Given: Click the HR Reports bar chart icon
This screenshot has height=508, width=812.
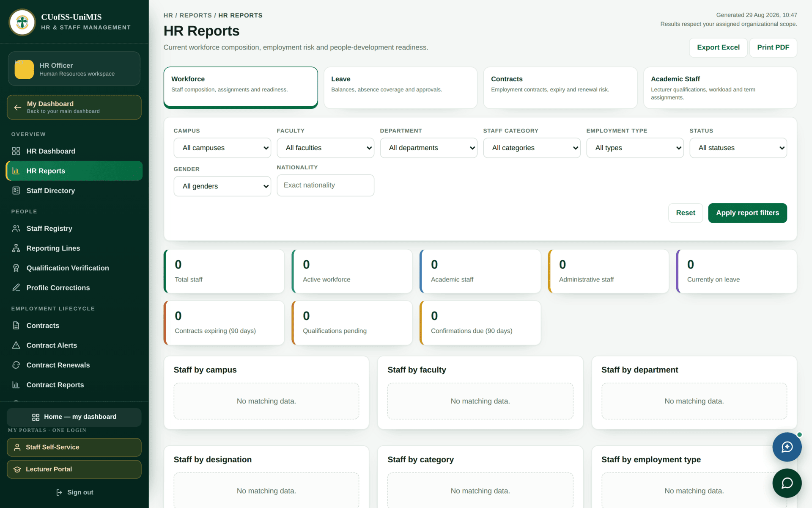Looking at the screenshot, I should (16, 171).
